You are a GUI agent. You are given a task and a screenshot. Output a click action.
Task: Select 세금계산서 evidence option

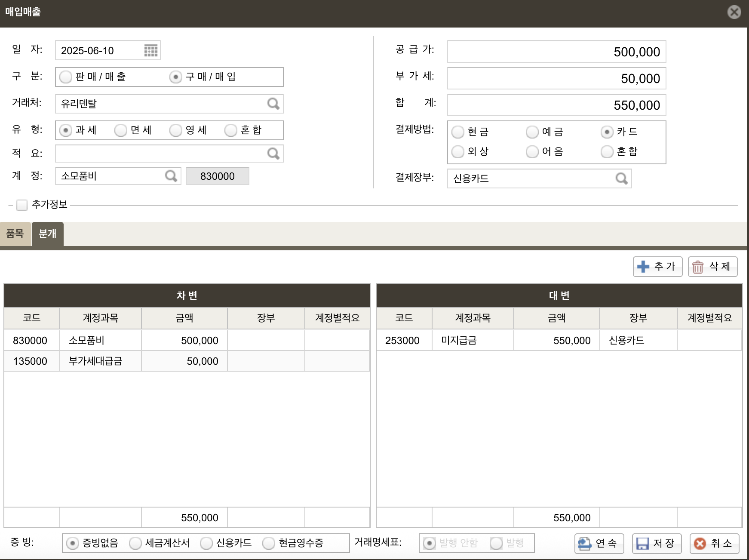[x=135, y=543]
